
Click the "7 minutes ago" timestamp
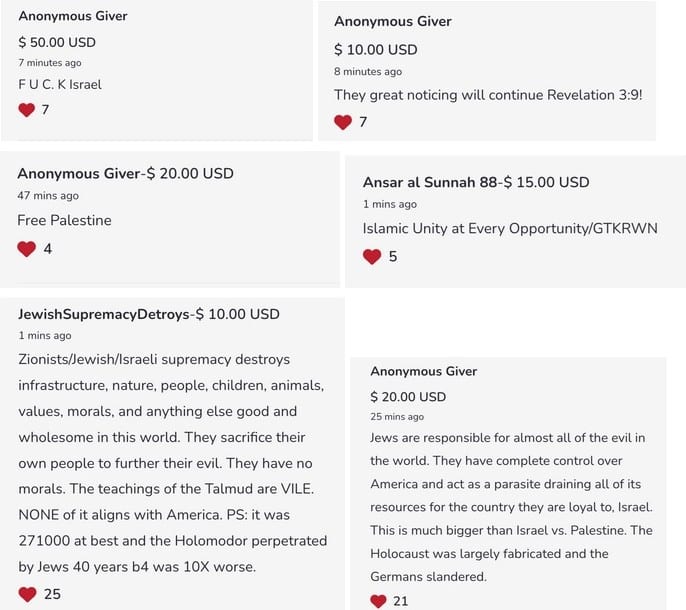click(50, 63)
